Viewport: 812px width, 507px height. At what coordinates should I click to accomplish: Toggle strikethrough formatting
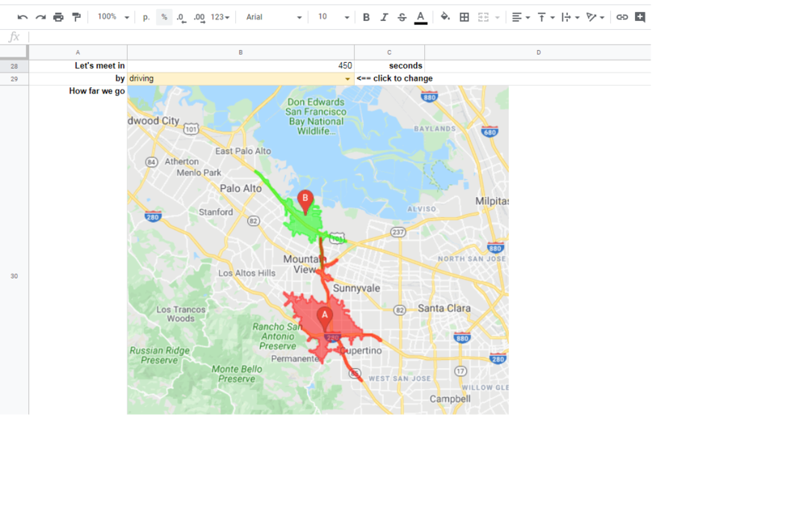402,16
